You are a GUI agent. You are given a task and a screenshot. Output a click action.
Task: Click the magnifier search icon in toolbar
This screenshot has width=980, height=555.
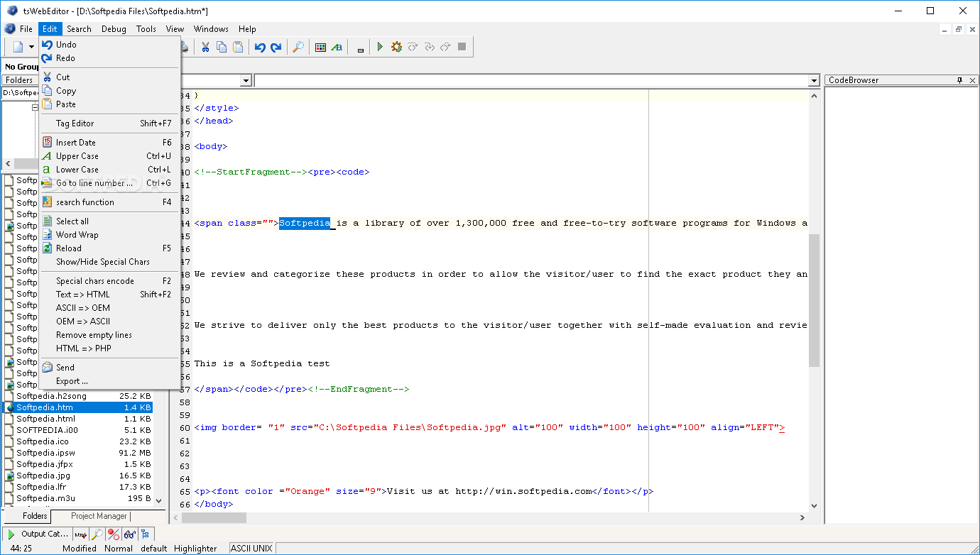pos(298,47)
